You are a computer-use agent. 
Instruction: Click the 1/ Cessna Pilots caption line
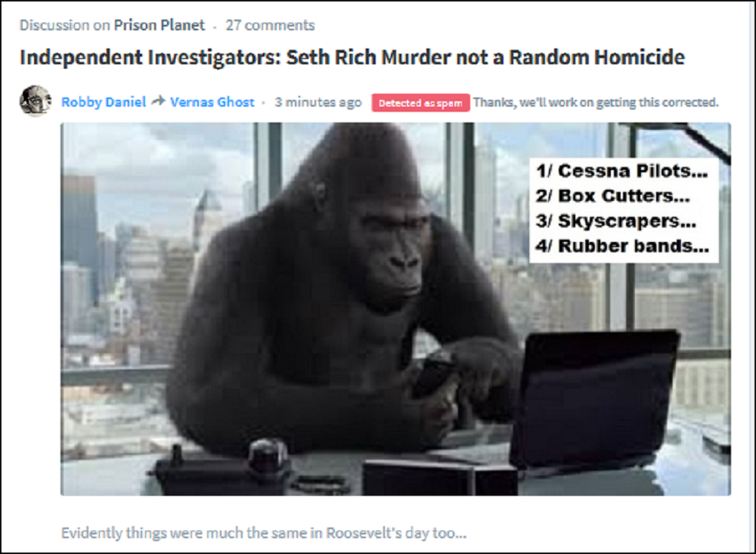tap(621, 171)
